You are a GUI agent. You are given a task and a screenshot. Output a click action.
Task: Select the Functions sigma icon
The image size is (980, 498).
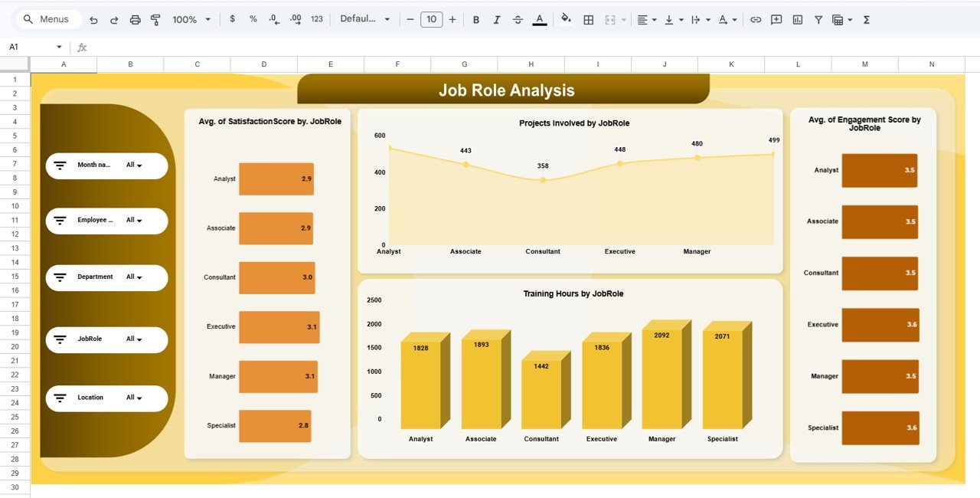point(866,19)
